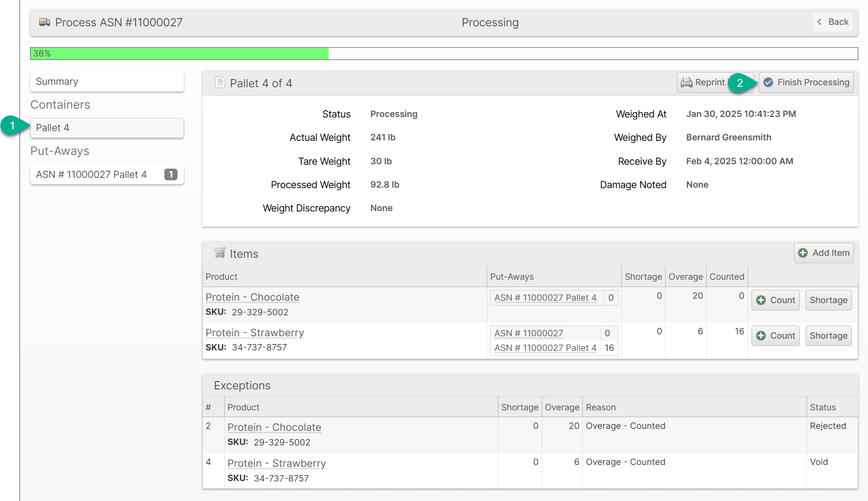This screenshot has height=501, width=868.
Task: Open the Summary tab in sidebar
Action: [107, 82]
